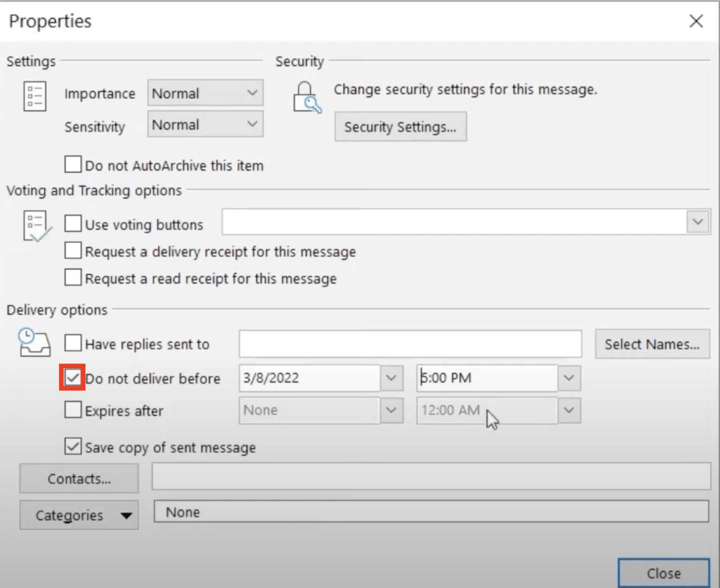Uncheck Do not deliver before
720x588 pixels.
72,377
